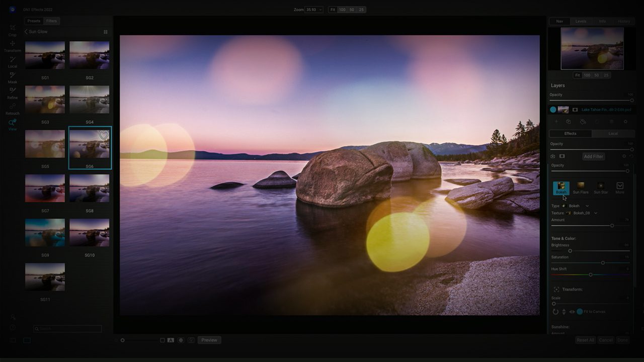The height and width of the screenshot is (362, 644).
Task: Select the Refine tool
Action: click(x=13, y=93)
